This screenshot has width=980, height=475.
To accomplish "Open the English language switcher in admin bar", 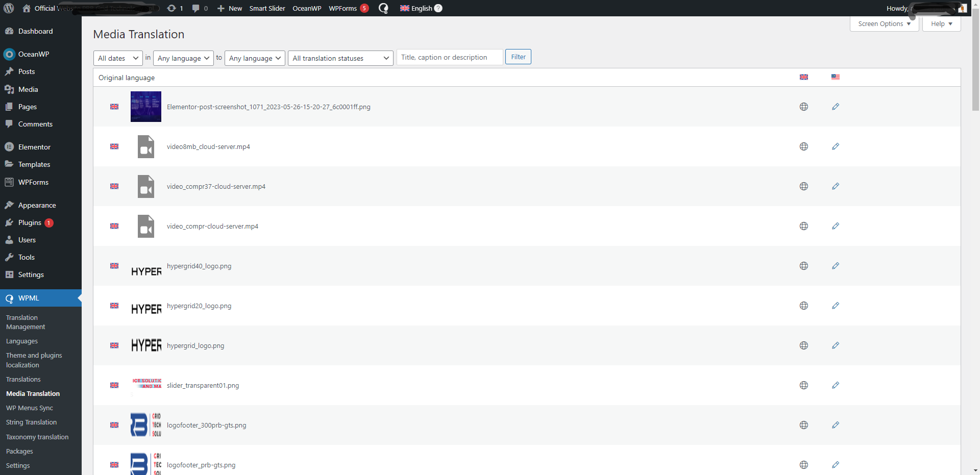I will [x=416, y=8].
